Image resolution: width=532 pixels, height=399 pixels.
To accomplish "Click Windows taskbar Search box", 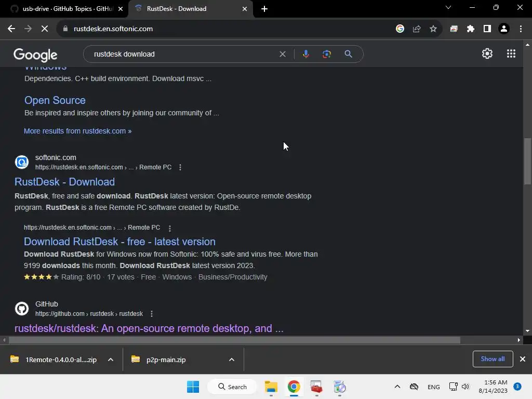I will coord(232,387).
